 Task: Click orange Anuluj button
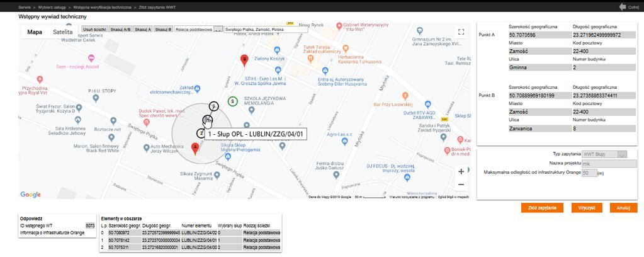[x=623, y=208]
